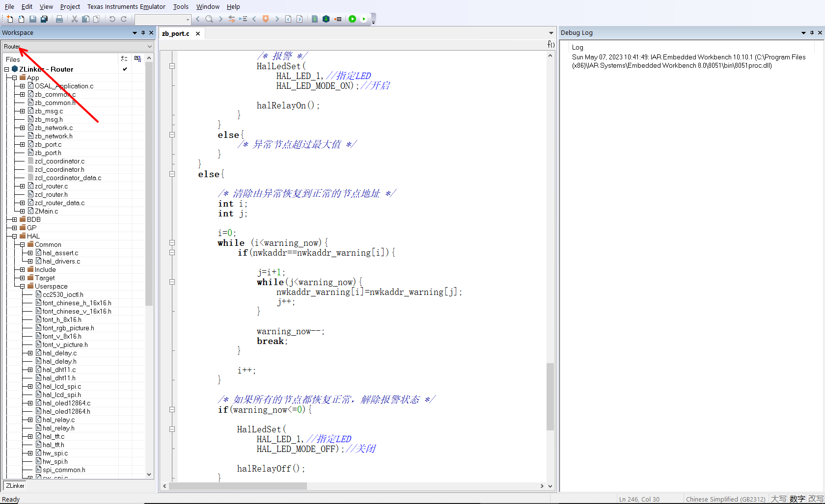This screenshot has width=825, height=504.
Task: Navigate backward in edit history
Action: click(x=288, y=19)
